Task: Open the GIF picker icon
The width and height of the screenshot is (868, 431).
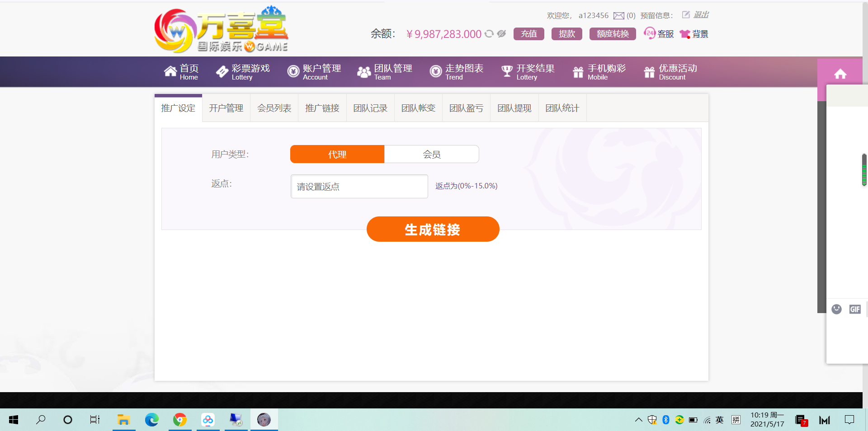Action: (x=854, y=309)
